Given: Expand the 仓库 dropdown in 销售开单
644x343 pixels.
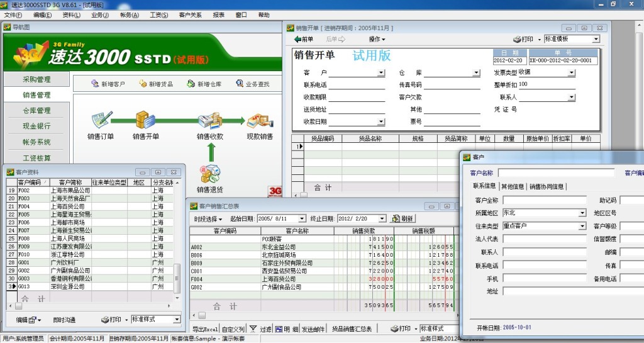Looking at the screenshot, I should (477, 73).
